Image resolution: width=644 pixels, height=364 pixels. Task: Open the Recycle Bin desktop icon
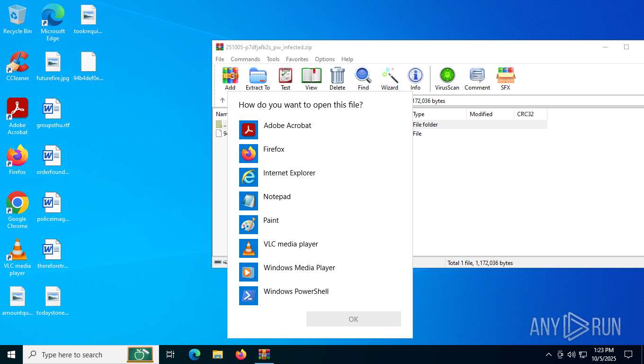click(18, 19)
